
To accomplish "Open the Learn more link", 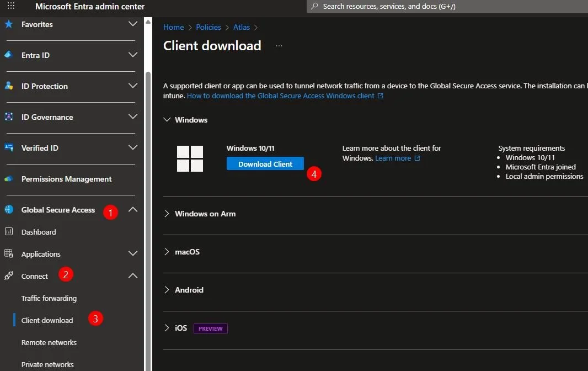I will point(393,158).
